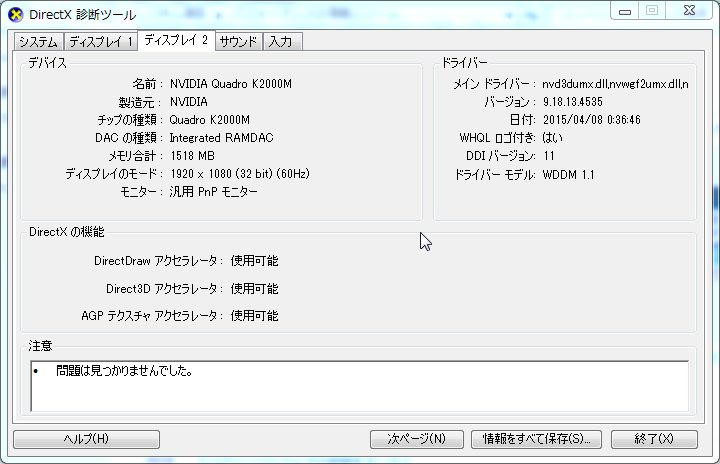Click the ヘルプ(H) button
This screenshot has width=720, height=464.
(86, 439)
